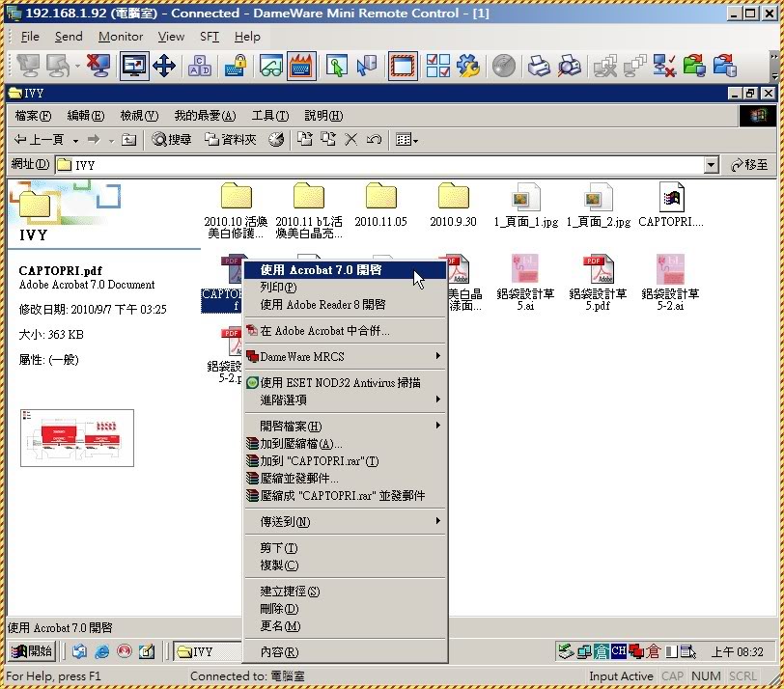Click the delete X icon in Explorer toolbar
This screenshot has height=689, width=784.
tap(351, 139)
